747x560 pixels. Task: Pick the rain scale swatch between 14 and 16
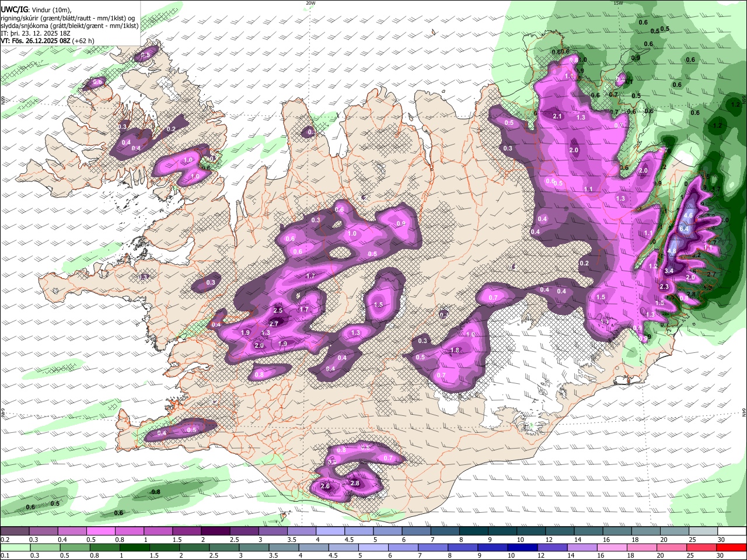(x=582, y=548)
